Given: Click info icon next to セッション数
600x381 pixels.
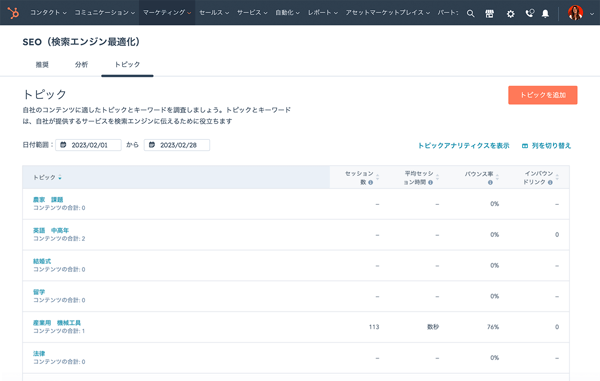Looking at the screenshot, I should (370, 182).
